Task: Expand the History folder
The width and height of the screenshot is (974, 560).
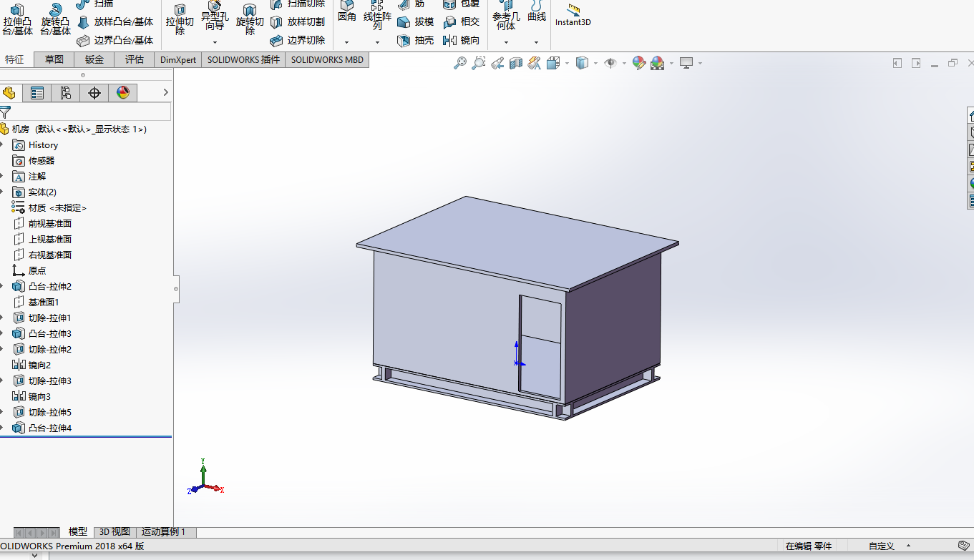Action: (1, 145)
